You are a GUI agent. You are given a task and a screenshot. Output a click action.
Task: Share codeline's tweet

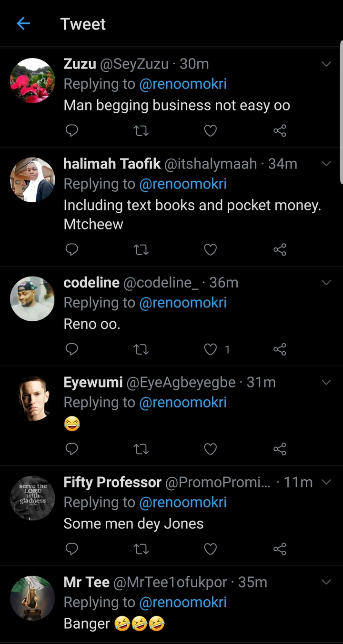(280, 349)
